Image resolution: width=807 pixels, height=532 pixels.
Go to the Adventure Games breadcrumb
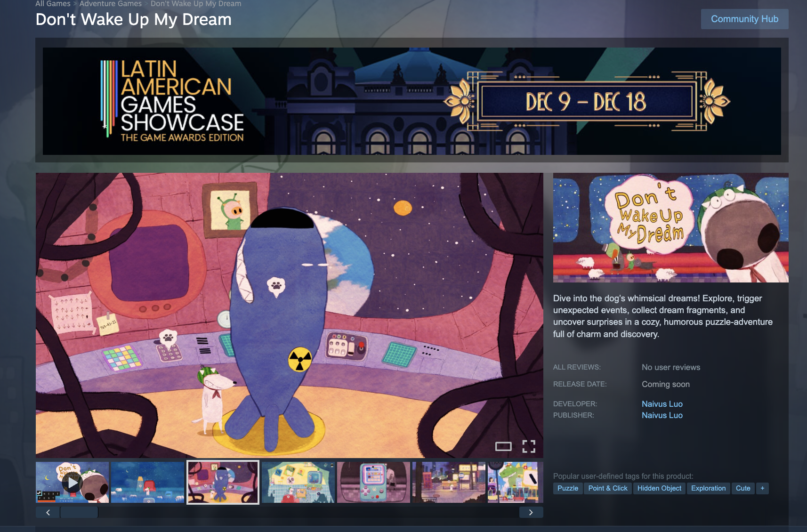coord(111,4)
